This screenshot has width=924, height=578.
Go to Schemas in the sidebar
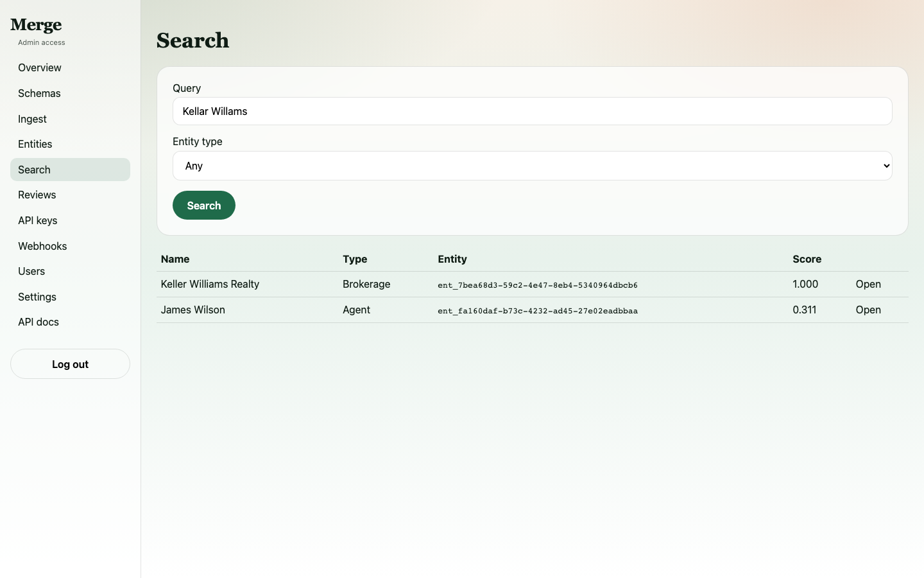(x=70, y=93)
